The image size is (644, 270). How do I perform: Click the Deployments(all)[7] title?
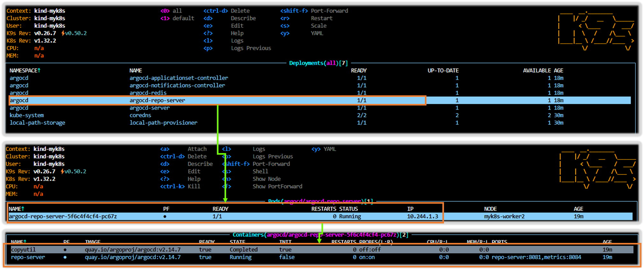318,63
